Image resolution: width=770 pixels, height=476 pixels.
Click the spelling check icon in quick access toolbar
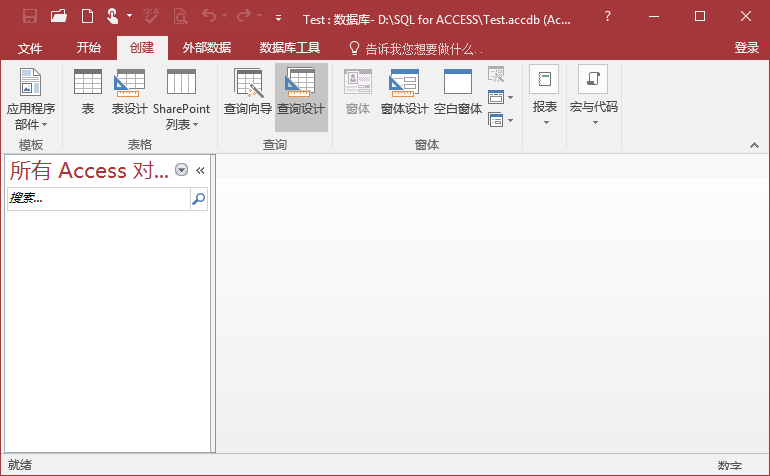(151, 17)
